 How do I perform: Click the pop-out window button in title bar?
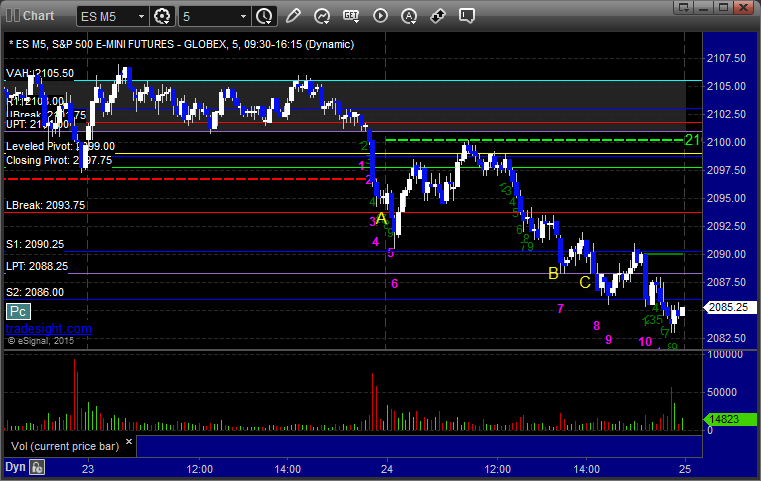pyautogui.click(x=684, y=7)
